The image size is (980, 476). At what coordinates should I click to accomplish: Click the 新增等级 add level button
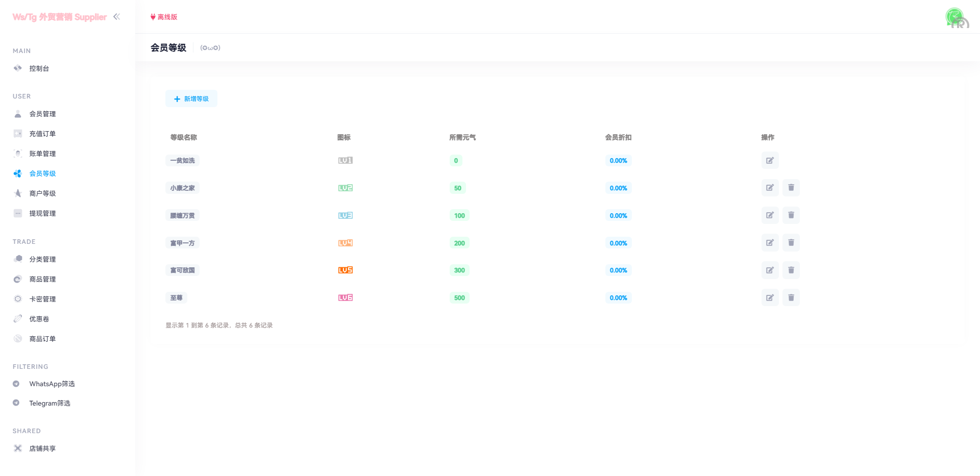coord(191,99)
